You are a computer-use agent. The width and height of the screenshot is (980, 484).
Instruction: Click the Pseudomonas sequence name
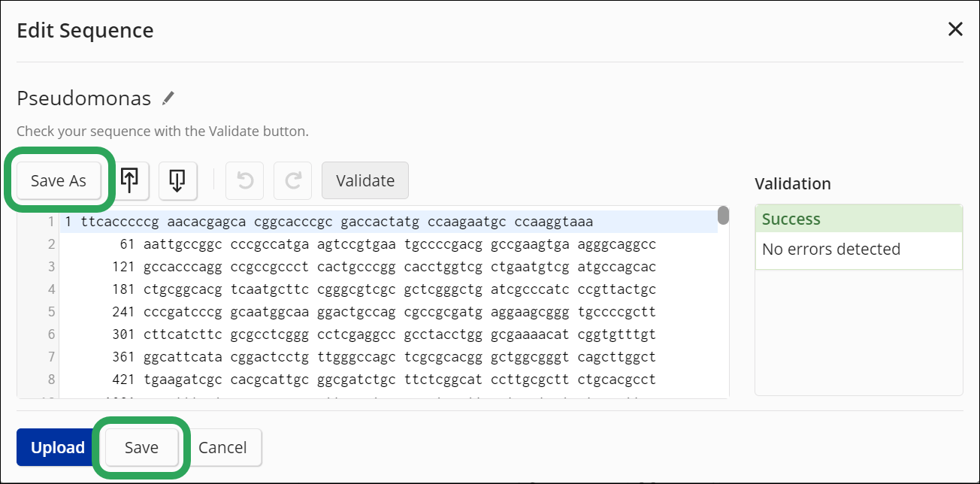[83, 98]
